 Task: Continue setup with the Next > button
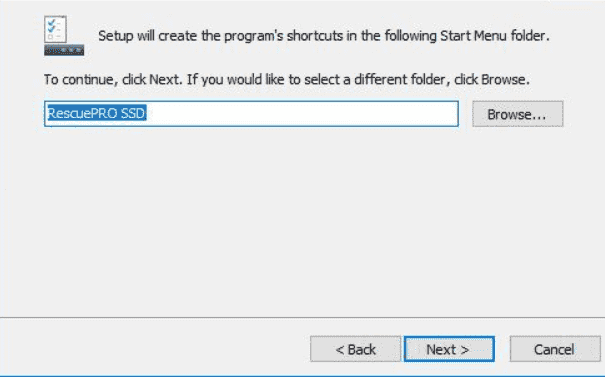[x=449, y=349]
